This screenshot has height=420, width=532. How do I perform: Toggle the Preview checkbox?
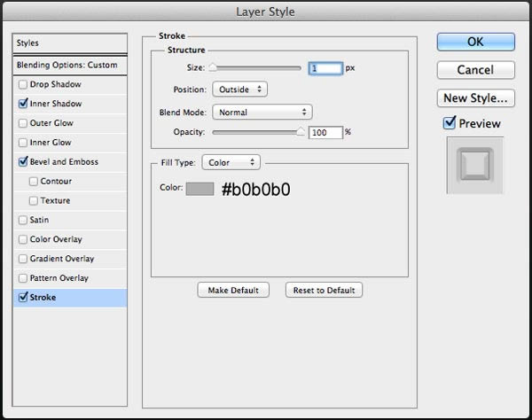tap(450, 122)
